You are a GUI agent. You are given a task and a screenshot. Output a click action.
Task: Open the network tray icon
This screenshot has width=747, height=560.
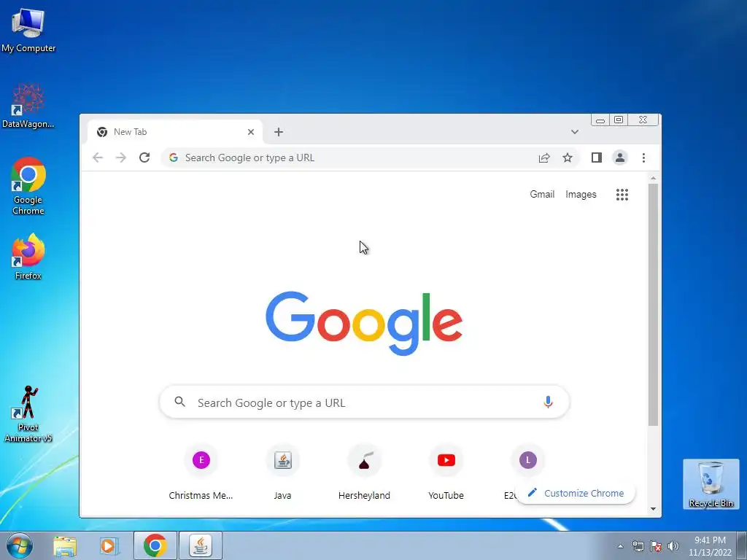(638, 546)
